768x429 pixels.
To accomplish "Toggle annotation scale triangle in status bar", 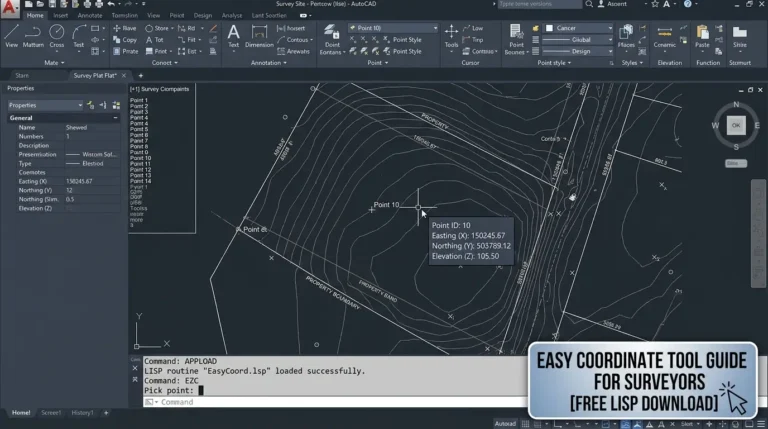I will (649, 424).
